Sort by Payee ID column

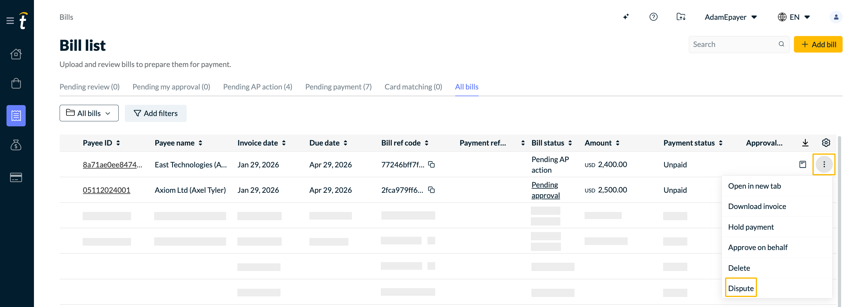point(118,143)
